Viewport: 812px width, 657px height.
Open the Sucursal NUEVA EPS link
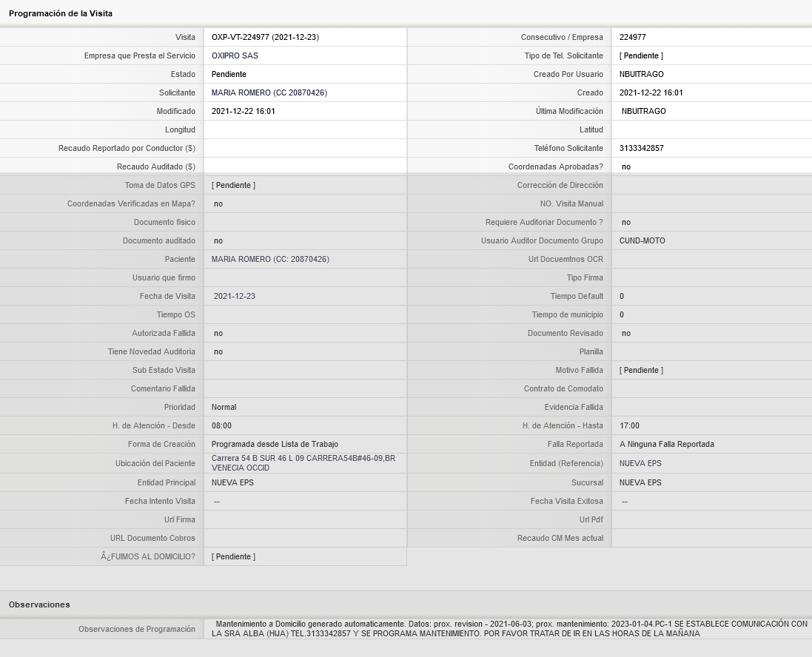[x=640, y=482]
